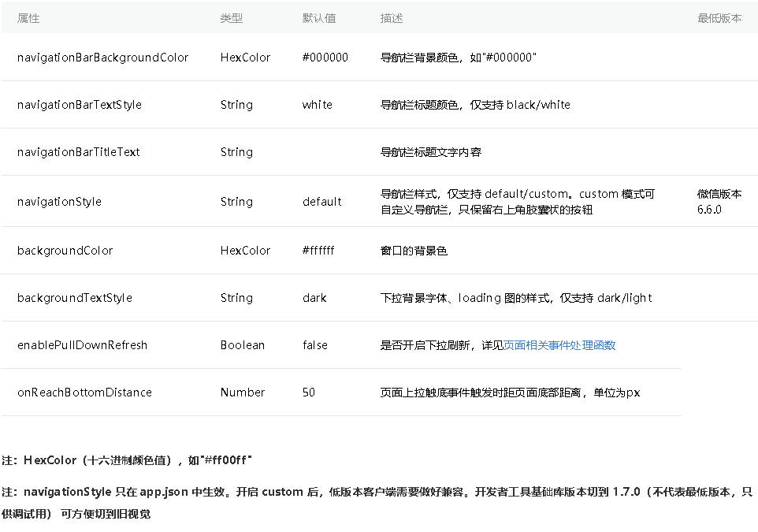The image size is (758, 532).
Task: Click the 最低版本 column header
Action: pyautogui.click(x=719, y=18)
